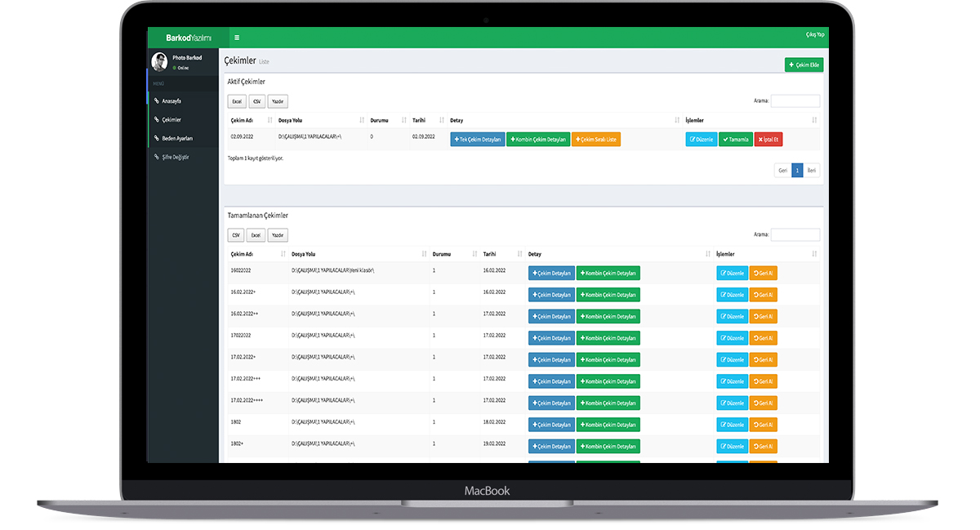Click Tamamla for the 02.09.2022 shoot

(x=735, y=140)
